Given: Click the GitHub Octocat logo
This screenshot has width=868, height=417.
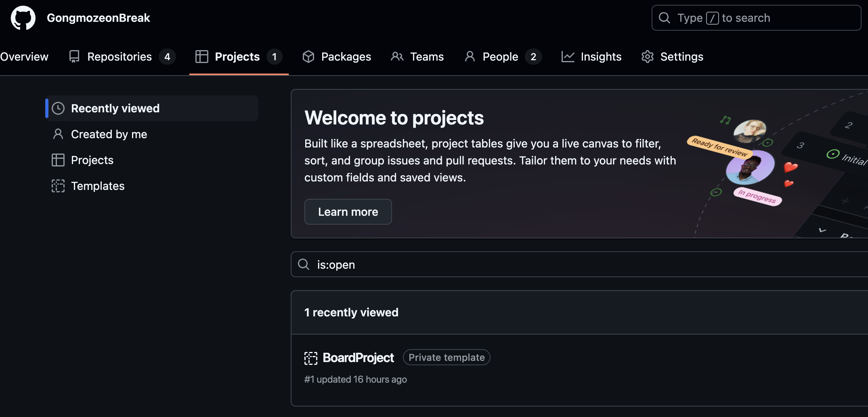Looking at the screenshot, I should click(x=23, y=18).
